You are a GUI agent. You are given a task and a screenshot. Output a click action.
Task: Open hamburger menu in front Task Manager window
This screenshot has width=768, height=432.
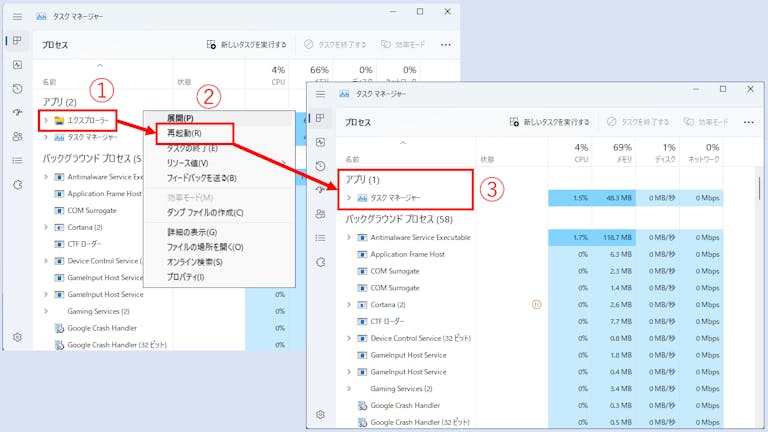[x=320, y=94]
